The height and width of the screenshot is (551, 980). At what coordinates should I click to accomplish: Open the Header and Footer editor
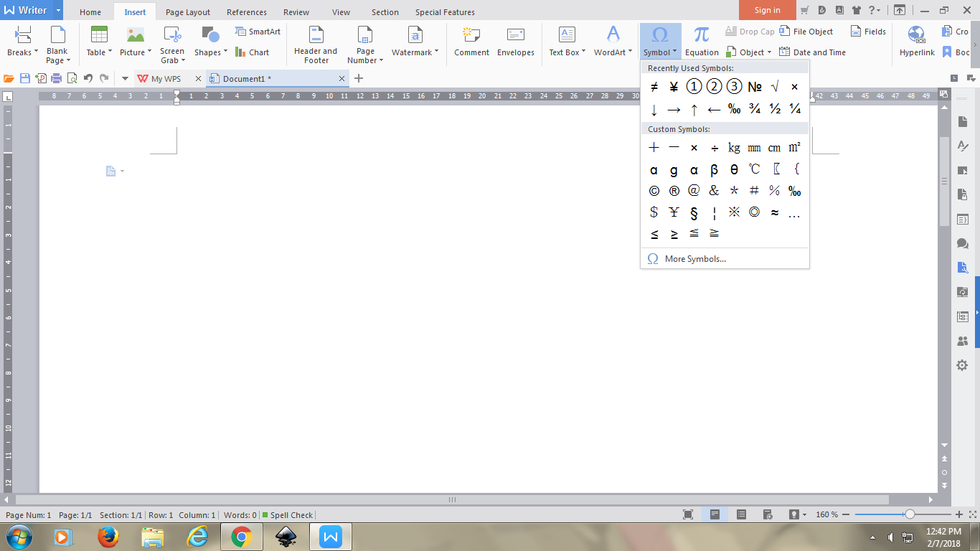[x=316, y=41]
